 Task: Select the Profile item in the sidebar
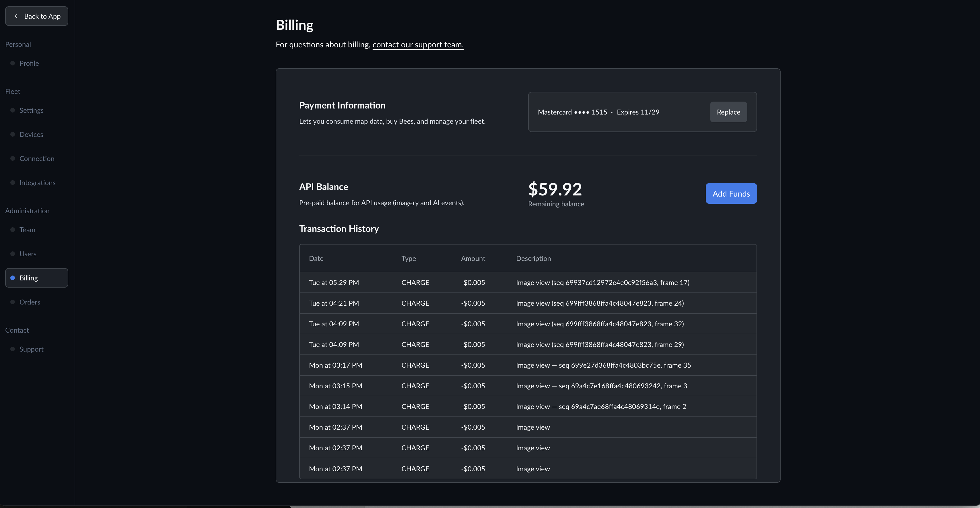29,63
